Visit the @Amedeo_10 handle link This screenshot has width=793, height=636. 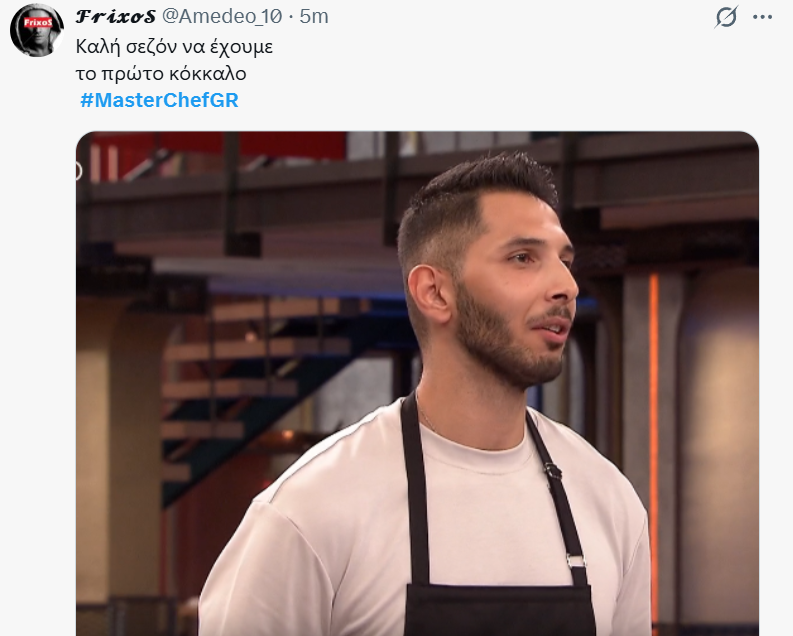222,17
